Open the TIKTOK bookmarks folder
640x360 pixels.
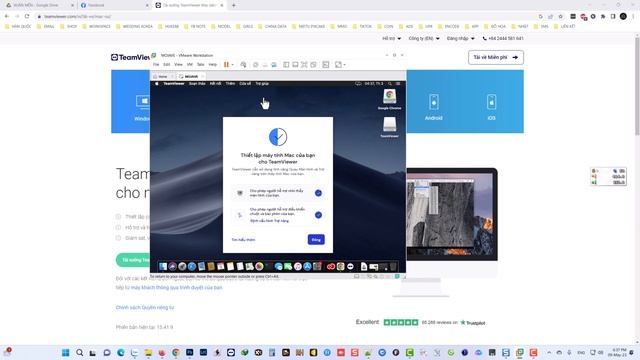[362, 26]
